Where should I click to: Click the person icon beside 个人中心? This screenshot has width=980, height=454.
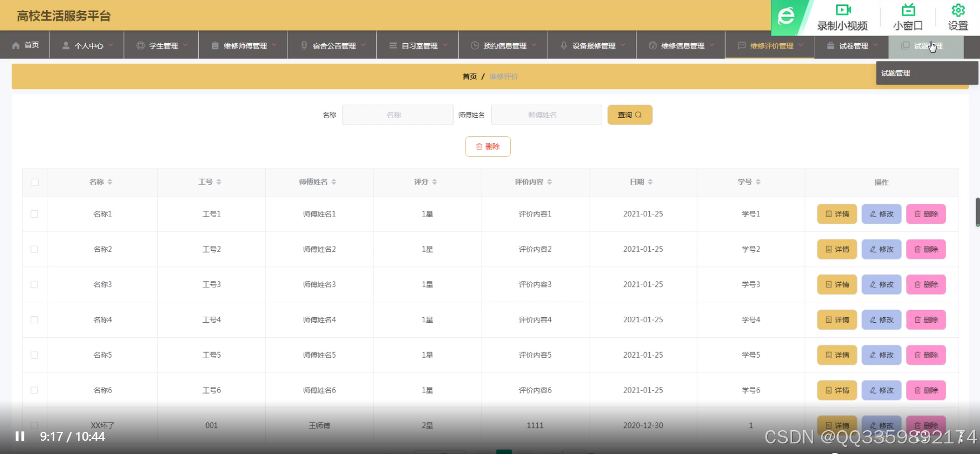pos(66,45)
